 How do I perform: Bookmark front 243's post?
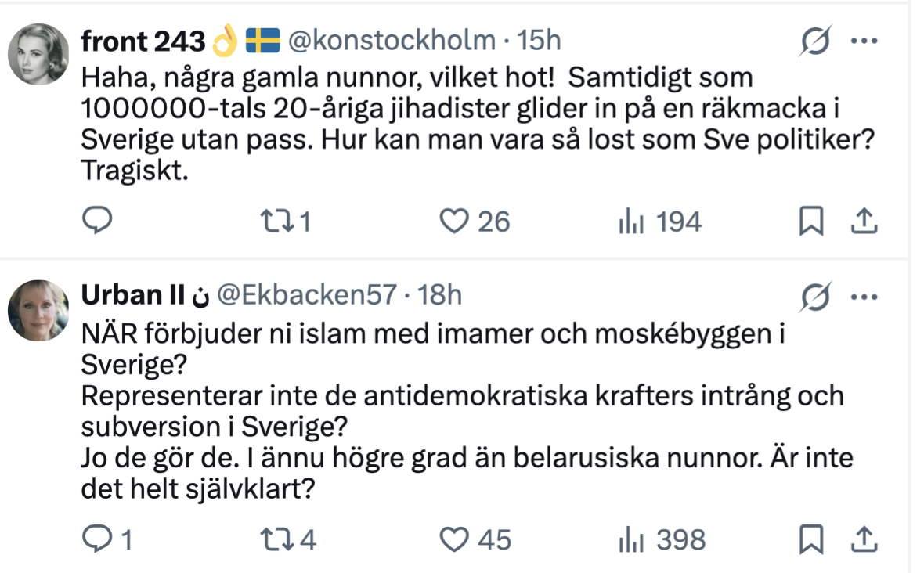click(x=811, y=223)
